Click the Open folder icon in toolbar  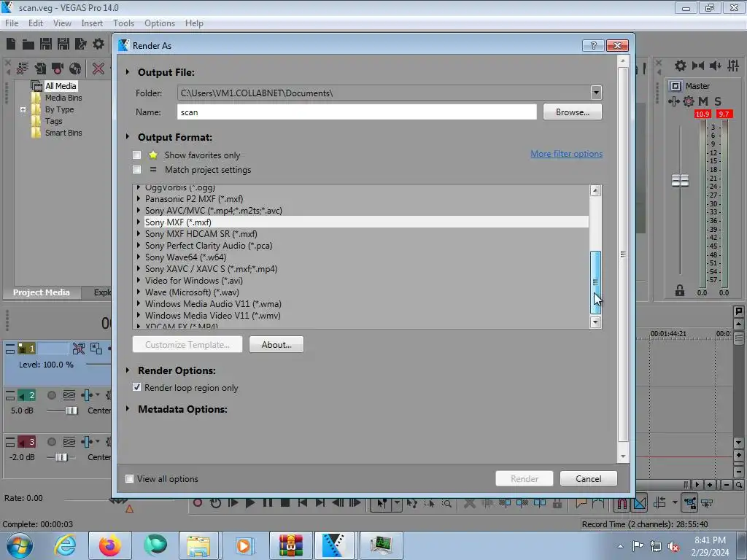pos(28,44)
